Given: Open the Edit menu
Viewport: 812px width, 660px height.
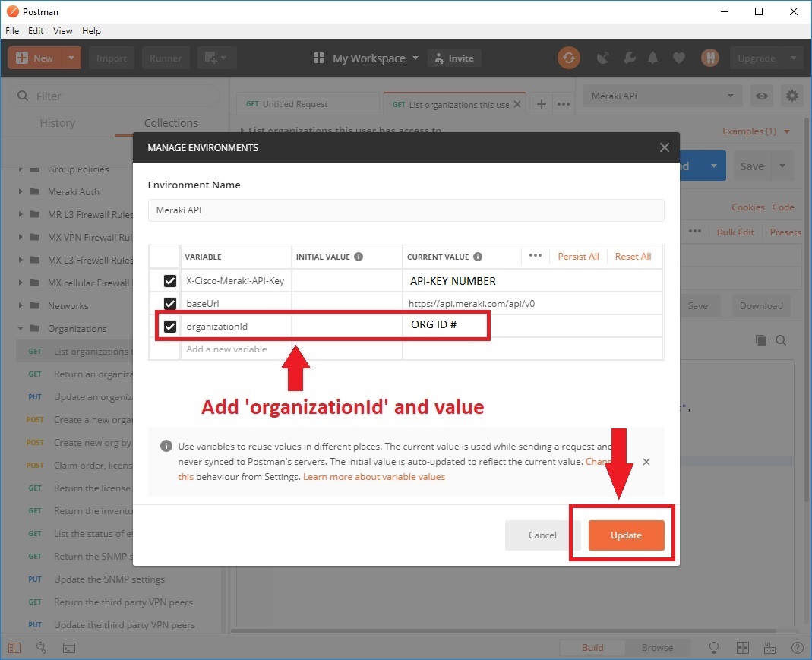Looking at the screenshot, I should (x=36, y=31).
